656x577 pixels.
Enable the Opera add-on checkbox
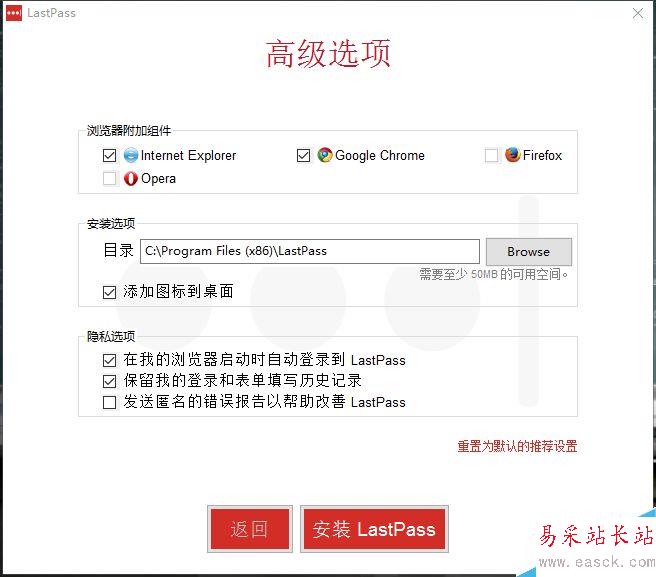tap(110, 179)
